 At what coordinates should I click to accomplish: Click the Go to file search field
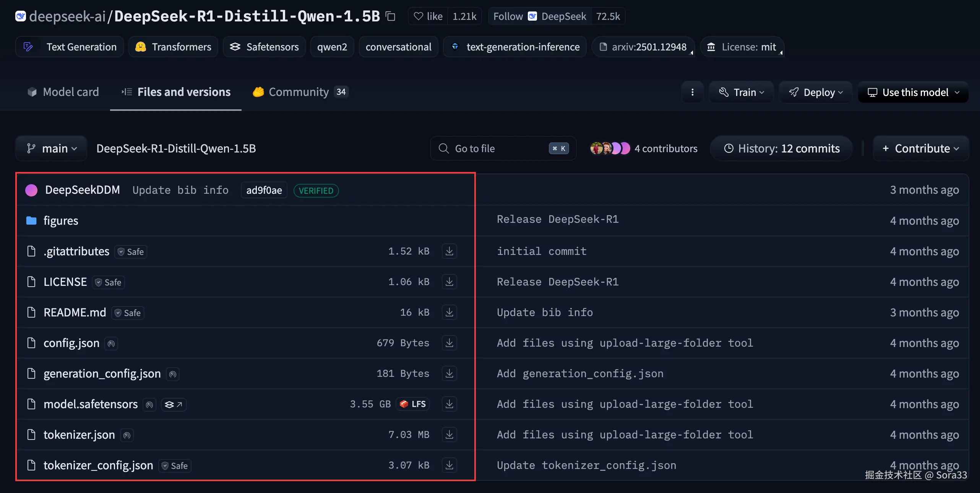[x=503, y=148]
